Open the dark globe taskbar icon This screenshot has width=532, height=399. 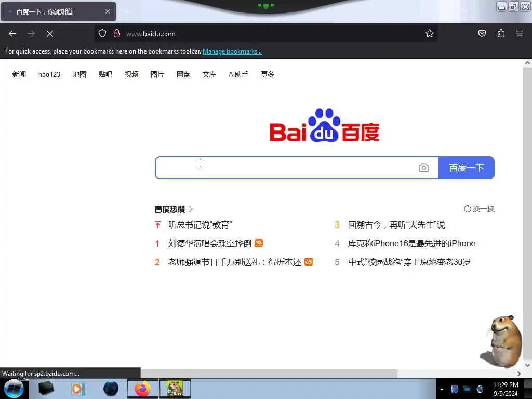(x=111, y=389)
